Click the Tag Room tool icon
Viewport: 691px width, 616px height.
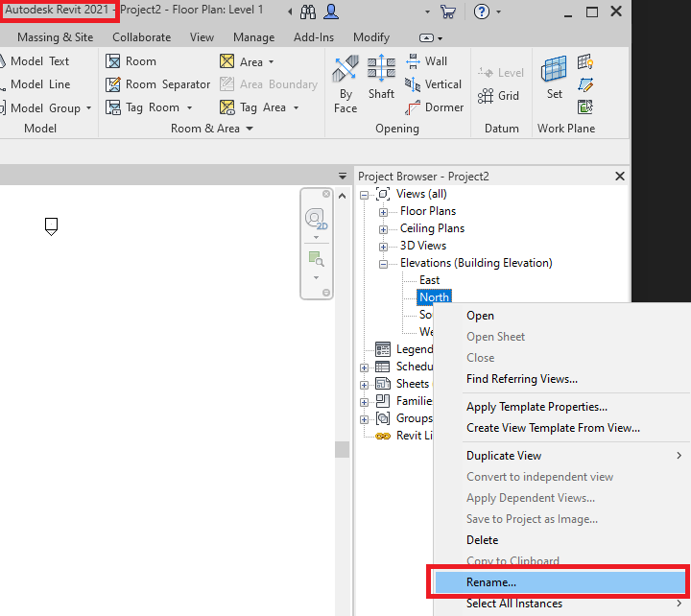coord(113,107)
